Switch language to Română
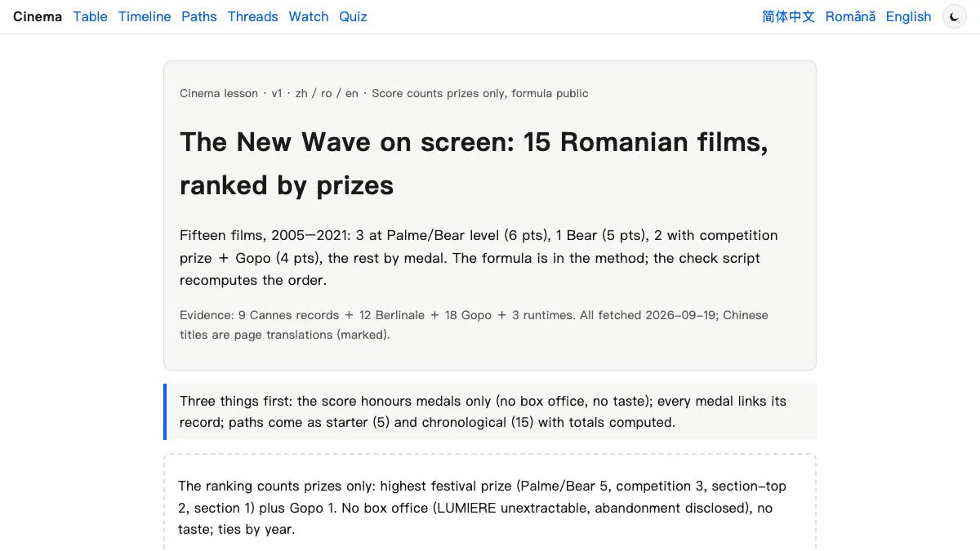Image resolution: width=980 pixels, height=551 pixels. tap(850, 16)
